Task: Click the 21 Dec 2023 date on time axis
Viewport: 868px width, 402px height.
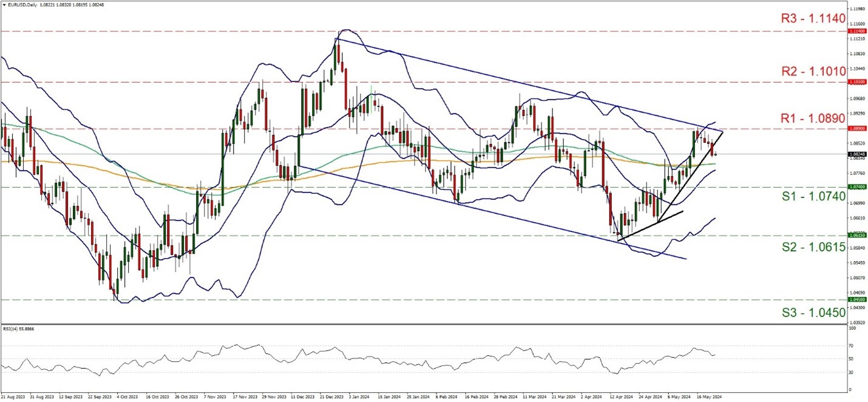Action: point(331,395)
